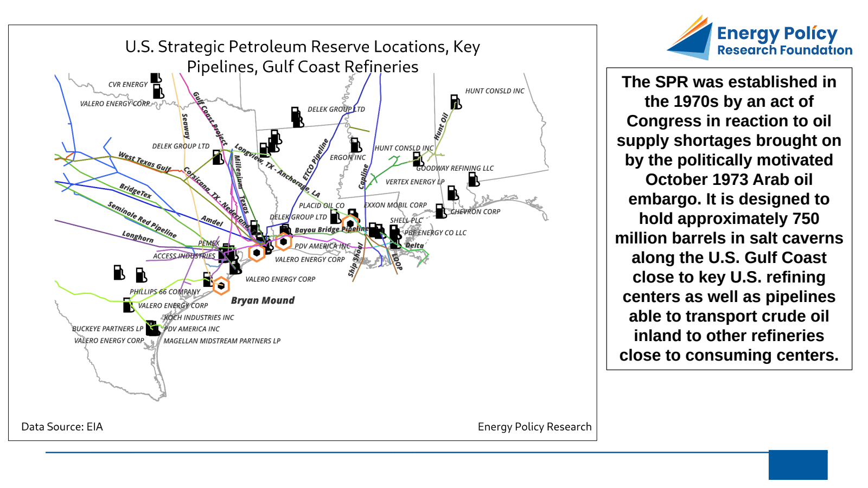Select the ETCO Pipeline label
868x488 pixels.
coord(316,159)
